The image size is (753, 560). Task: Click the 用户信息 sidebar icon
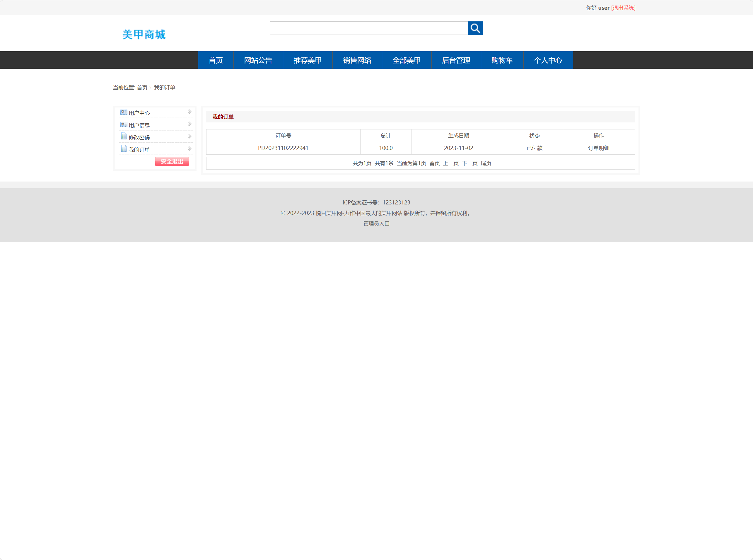(x=123, y=124)
